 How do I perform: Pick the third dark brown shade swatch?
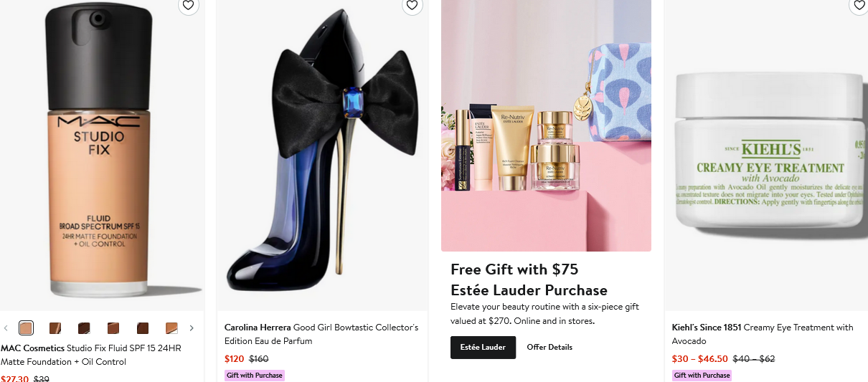84,328
